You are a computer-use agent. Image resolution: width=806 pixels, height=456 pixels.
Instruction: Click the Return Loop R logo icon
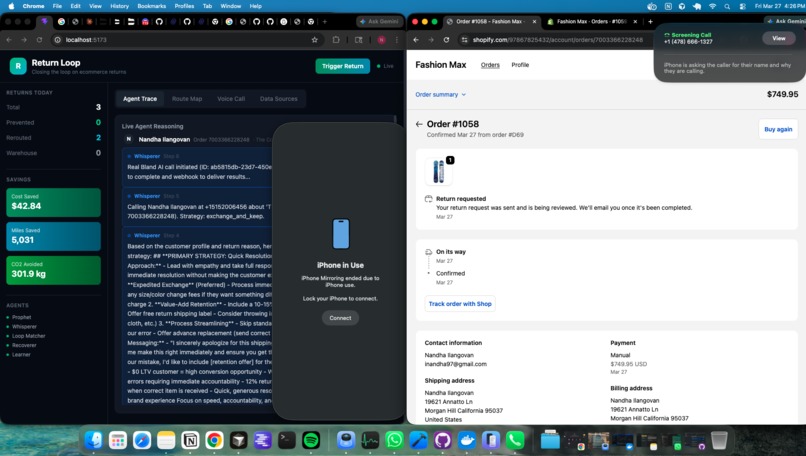[x=18, y=66]
